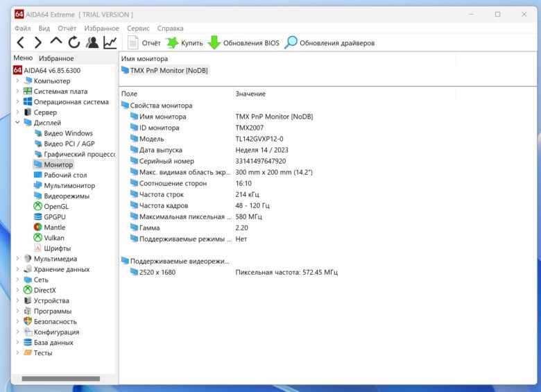The width and height of the screenshot is (541, 392).
Task: Open the Mantle item icon
Action: [37, 227]
